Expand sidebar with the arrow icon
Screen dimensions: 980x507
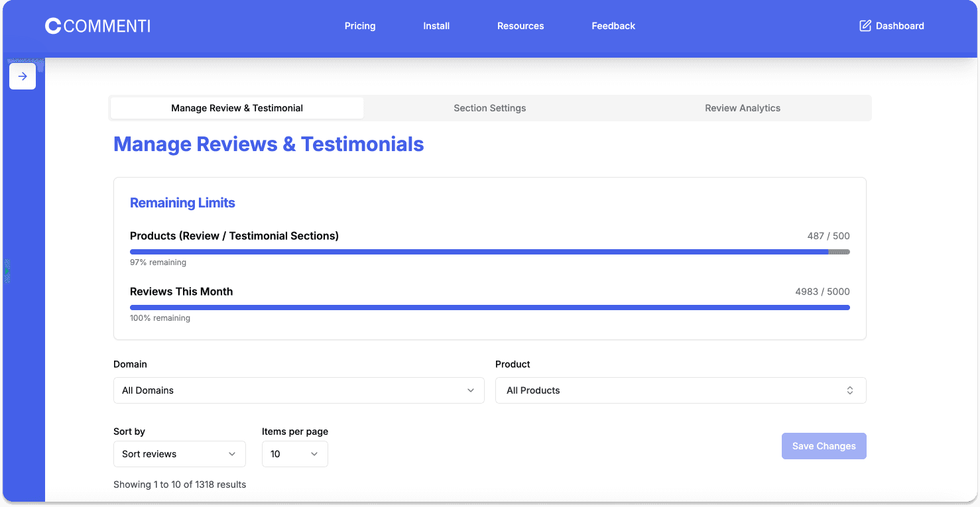tap(23, 76)
